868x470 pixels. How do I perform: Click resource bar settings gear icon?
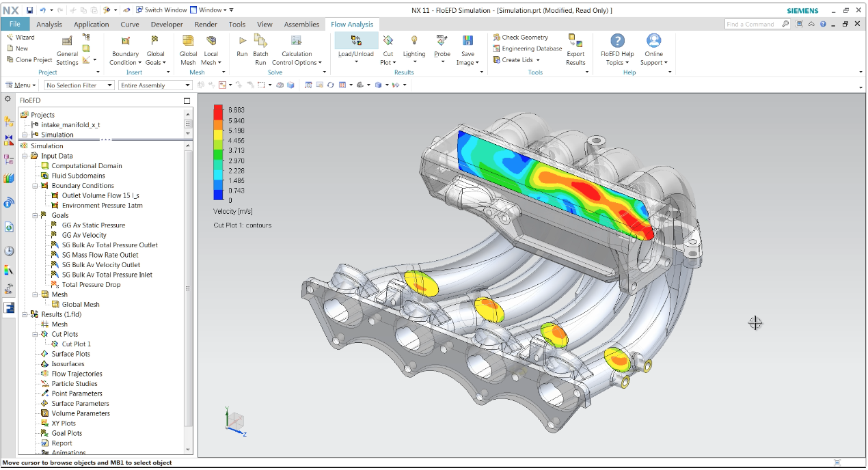[x=8, y=99]
